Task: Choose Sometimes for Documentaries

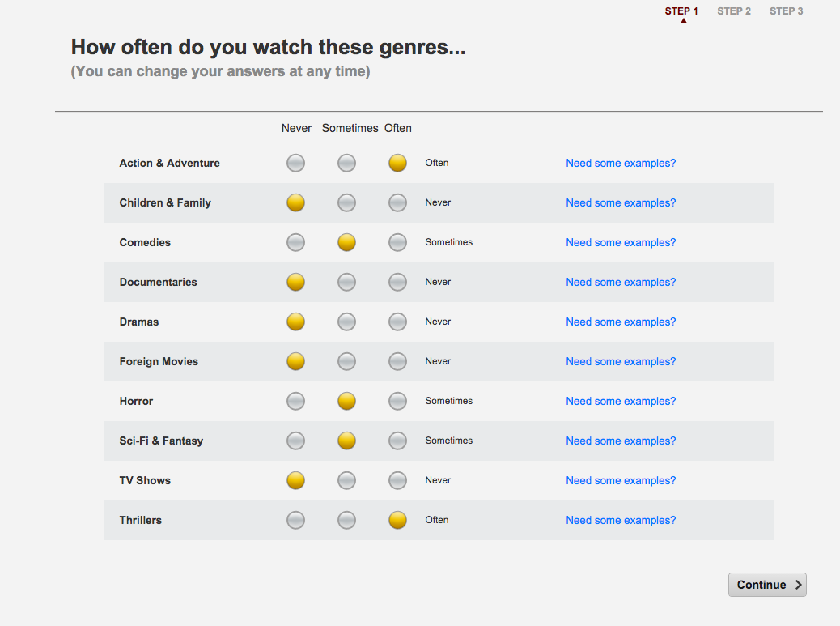Action: [x=346, y=282]
